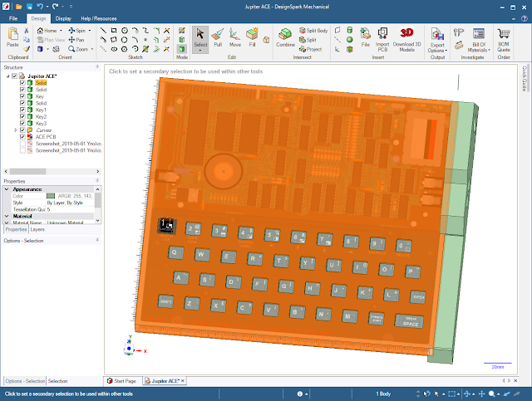Uncheck the Jupiter ACE root checkbox
The height and width of the screenshot is (401, 532).
click(x=15, y=76)
